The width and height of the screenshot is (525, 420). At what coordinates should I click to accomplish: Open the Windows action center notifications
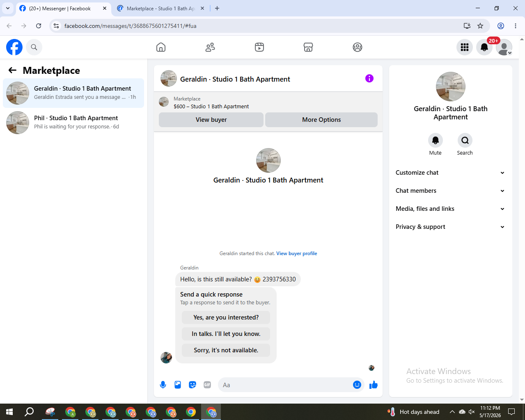[511, 412]
